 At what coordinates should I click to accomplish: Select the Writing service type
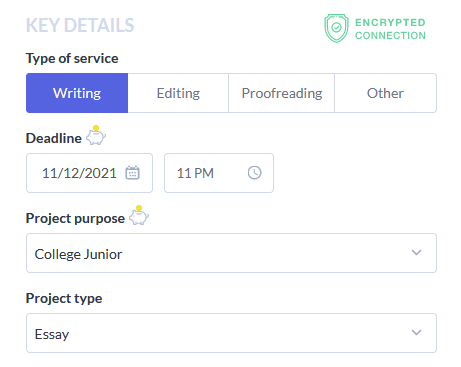77,93
